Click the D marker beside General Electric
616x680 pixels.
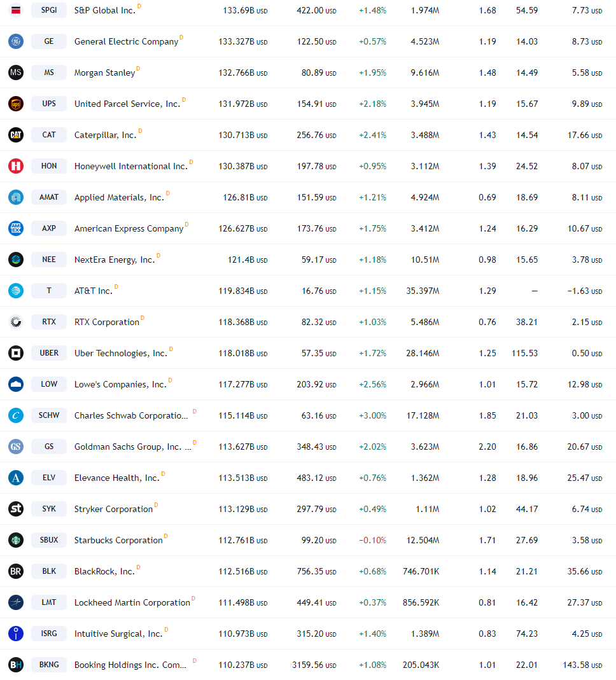pos(181,38)
